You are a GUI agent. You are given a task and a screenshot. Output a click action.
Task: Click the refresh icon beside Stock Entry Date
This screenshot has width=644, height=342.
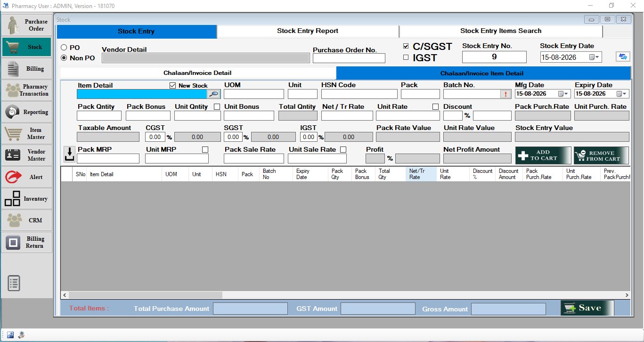pos(623,57)
